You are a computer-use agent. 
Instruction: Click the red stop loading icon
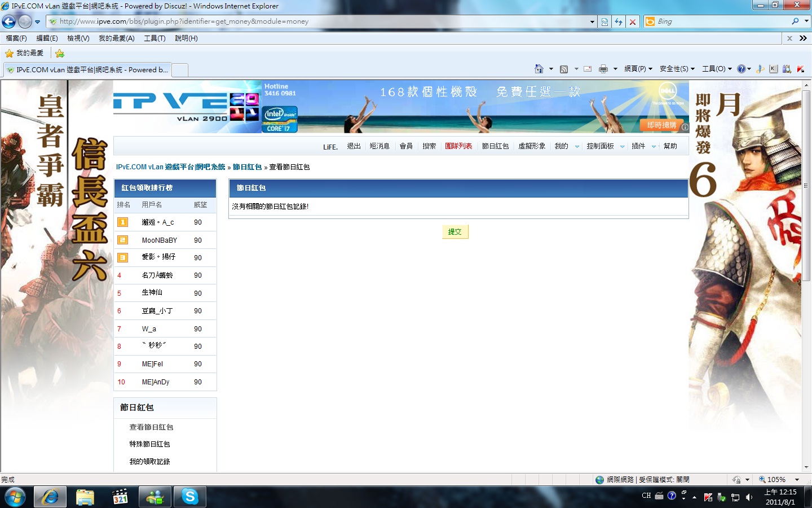[x=633, y=21]
